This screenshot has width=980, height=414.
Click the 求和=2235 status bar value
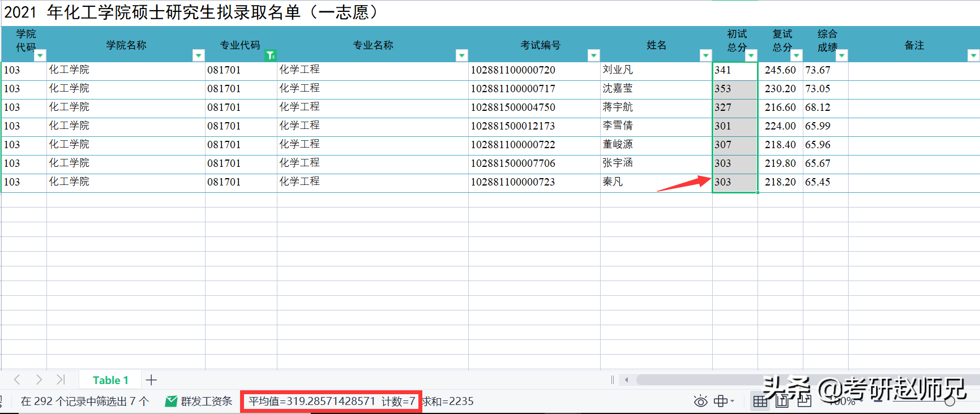click(448, 402)
